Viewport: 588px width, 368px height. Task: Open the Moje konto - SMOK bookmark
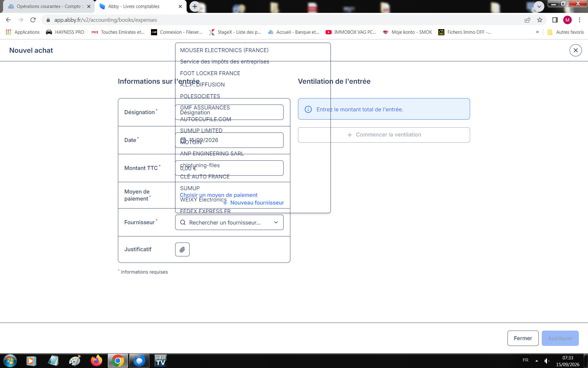[x=408, y=32]
